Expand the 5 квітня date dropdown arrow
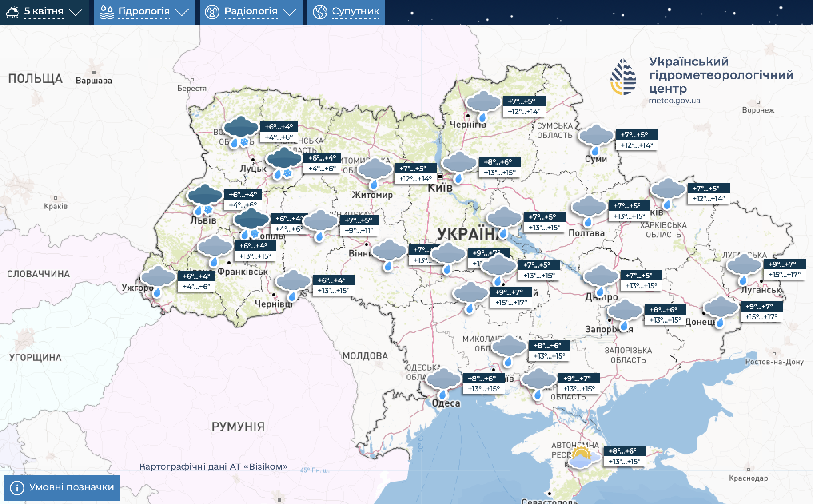The image size is (813, 504). (76, 12)
